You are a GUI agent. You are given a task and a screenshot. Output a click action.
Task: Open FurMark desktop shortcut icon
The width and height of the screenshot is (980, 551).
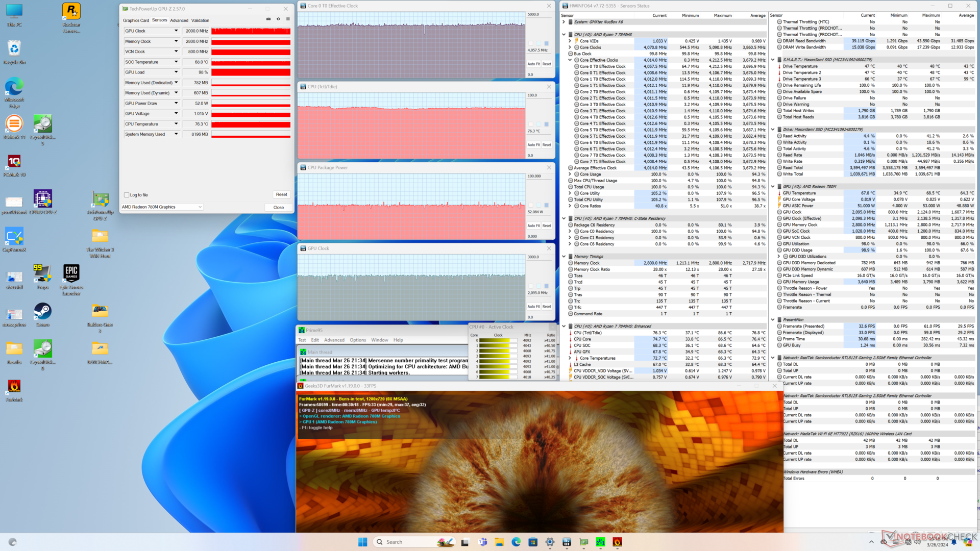(14, 387)
